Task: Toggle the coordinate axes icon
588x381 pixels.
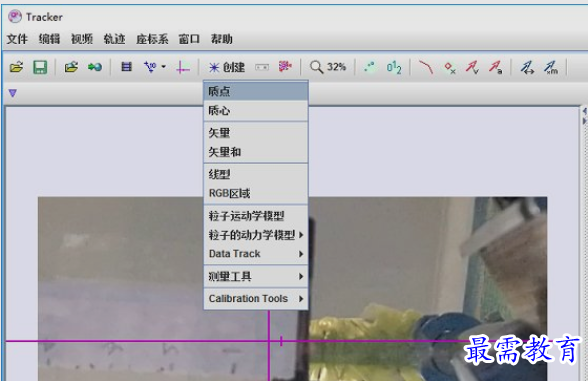Action: (183, 67)
